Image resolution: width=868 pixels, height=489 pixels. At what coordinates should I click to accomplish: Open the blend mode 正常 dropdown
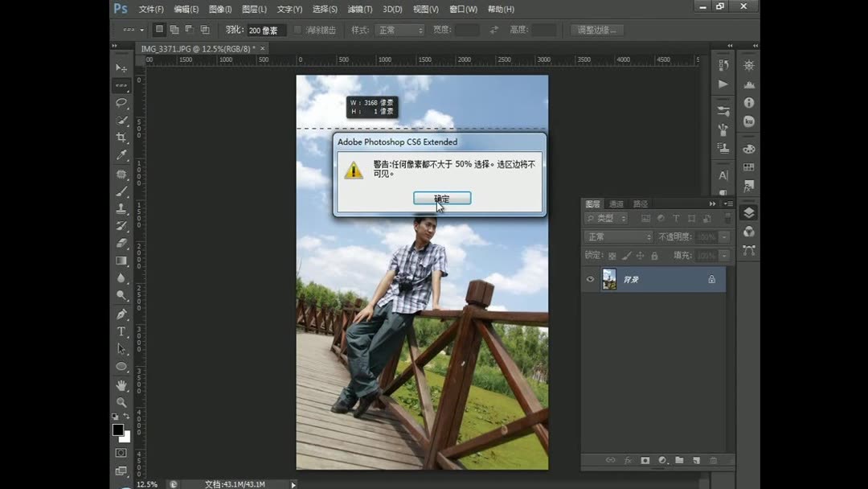619,236
